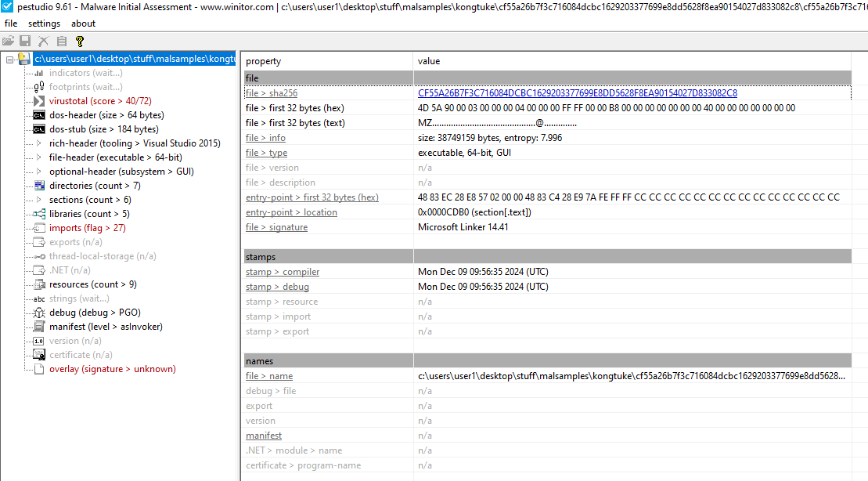Image resolution: width=868 pixels, height=481 pixels.
Task: Click the clipboard copy toolbar icon
Action: pos(62,41)
